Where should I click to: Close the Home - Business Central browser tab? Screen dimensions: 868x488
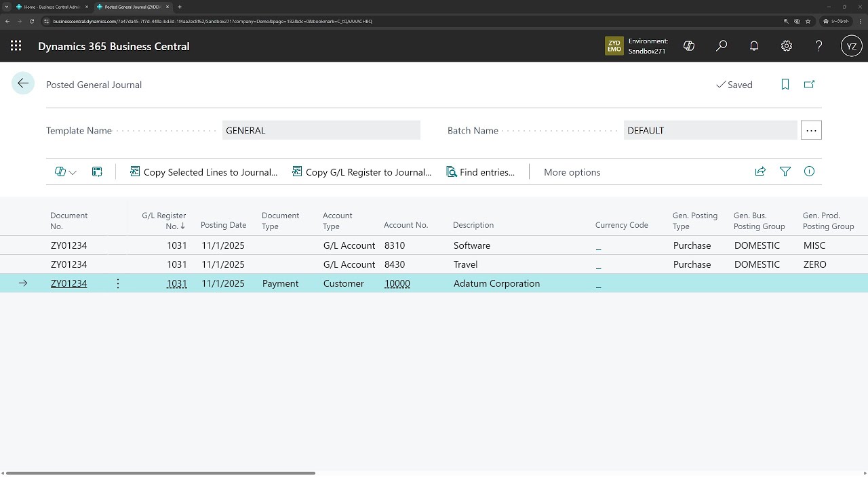click(x=87, y=7)
